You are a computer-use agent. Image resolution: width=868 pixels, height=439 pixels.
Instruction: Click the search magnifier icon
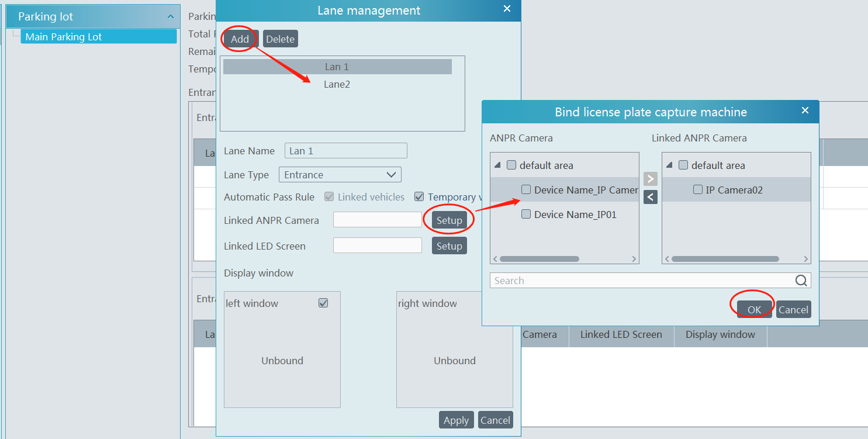click(x=801, y=281)
